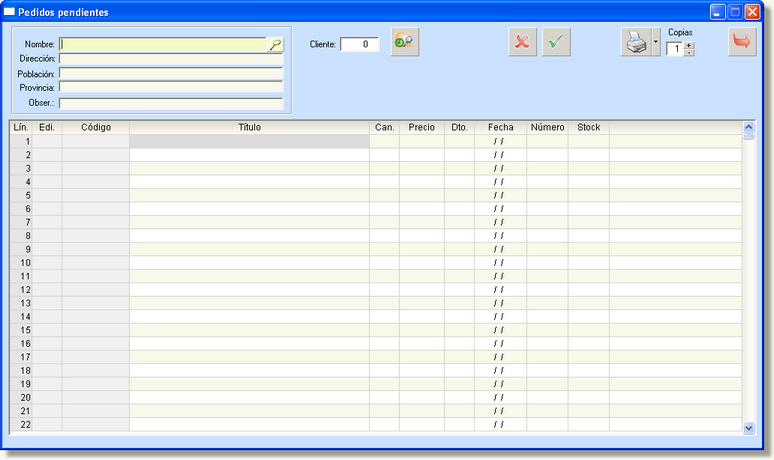The image size is (774, 460).
Task: Click the printer icon button
Action: point(636,42)
